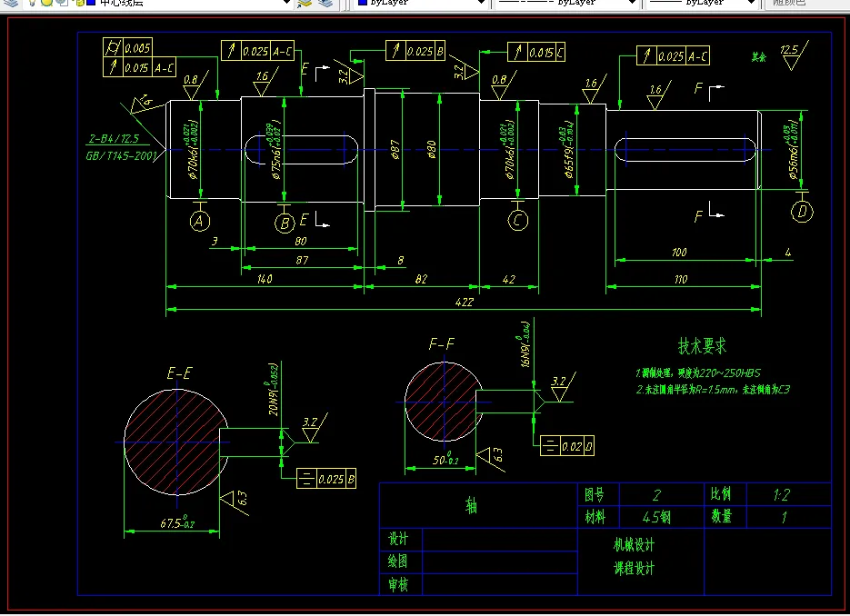Screen dimensions: 850x616
Task: Select the 42 length dimension
Action: (x=508, y=280)
